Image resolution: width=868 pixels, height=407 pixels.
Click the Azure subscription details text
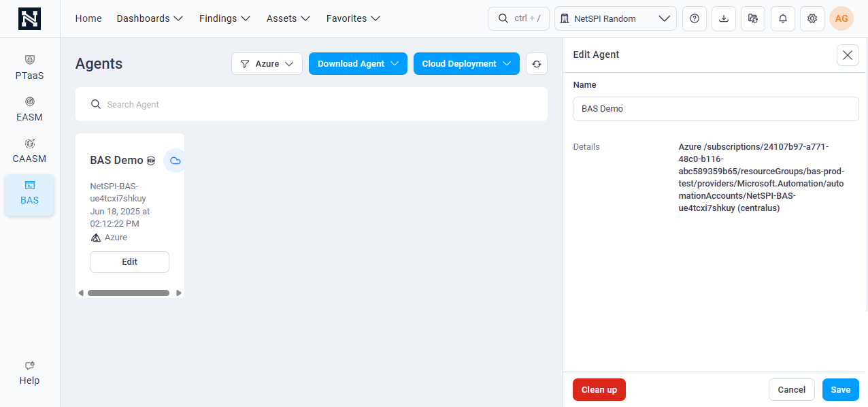coord(761,178)
